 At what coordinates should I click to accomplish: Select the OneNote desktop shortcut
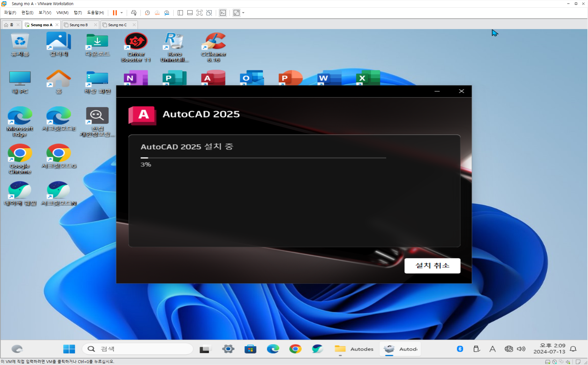coord(136,78)
